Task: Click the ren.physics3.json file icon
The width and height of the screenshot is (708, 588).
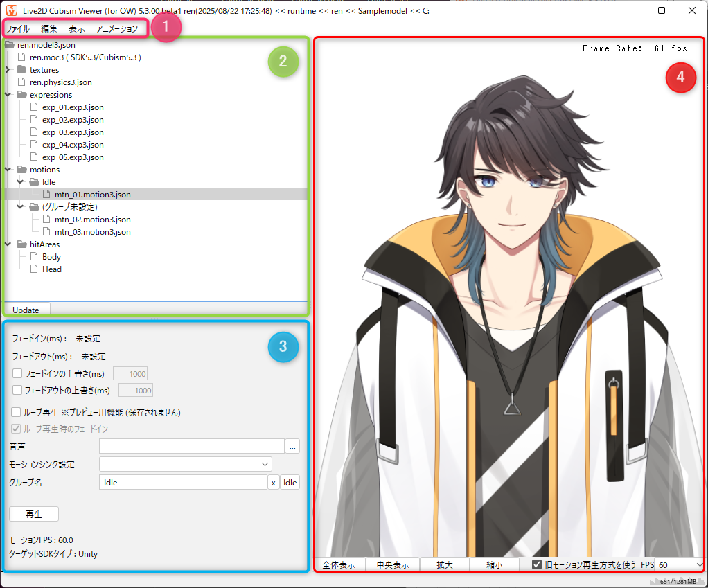Action: coord(21,82)
